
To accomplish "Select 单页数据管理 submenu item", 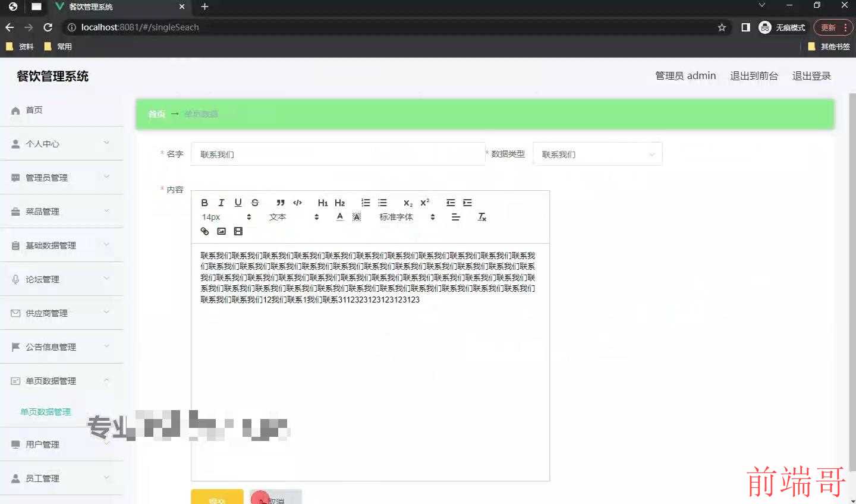I will point(46,412).
